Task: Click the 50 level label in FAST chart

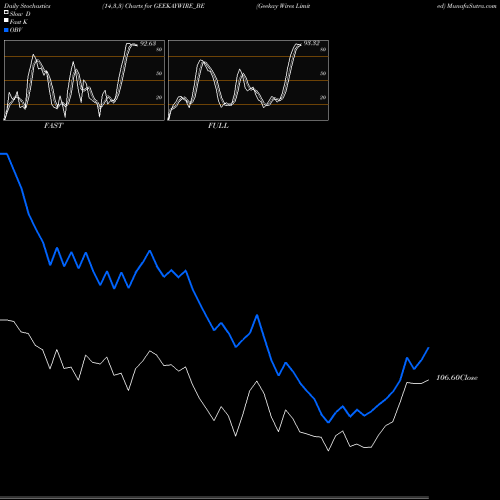Action: click(159, 73)
